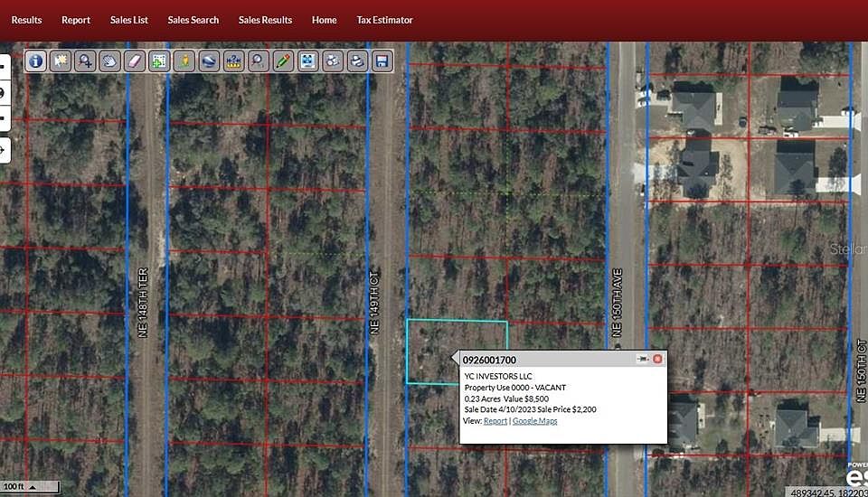Open the Report menu item
Viewport: 868px width, 497px height.
76,20
